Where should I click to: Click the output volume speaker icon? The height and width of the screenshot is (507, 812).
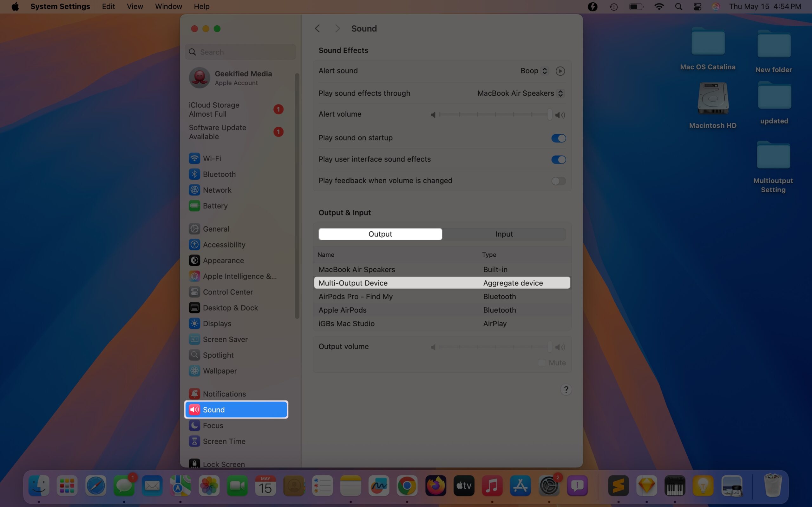[x=559, y=347]
